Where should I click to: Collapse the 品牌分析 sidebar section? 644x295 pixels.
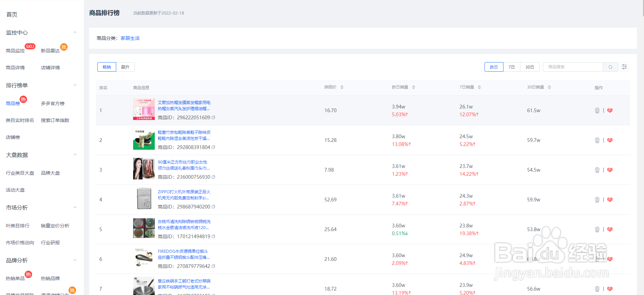[75, 260]
